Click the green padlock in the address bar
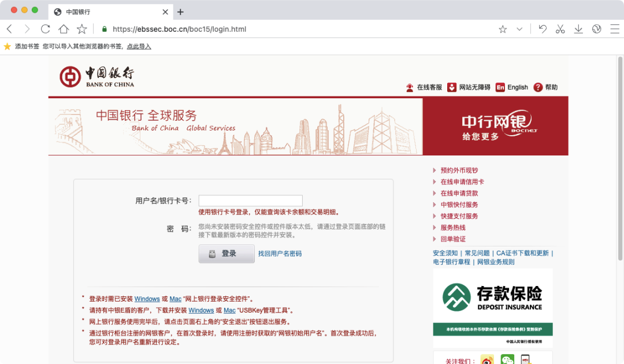 pos(104,29)
